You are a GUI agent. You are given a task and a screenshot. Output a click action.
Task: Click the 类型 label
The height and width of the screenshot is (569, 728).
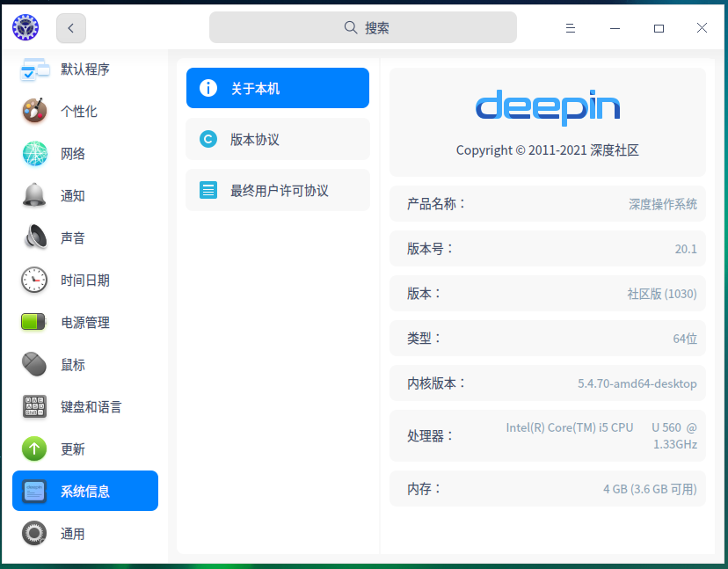425,339
